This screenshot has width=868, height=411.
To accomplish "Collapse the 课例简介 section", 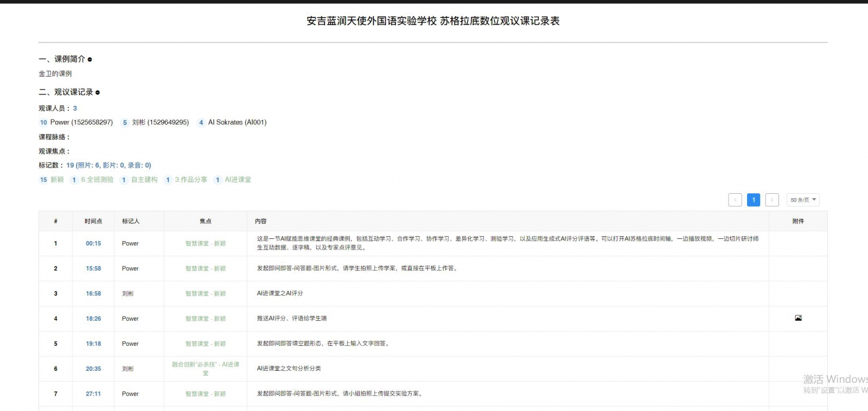I will pyautogui.click(x=90, y=60).
